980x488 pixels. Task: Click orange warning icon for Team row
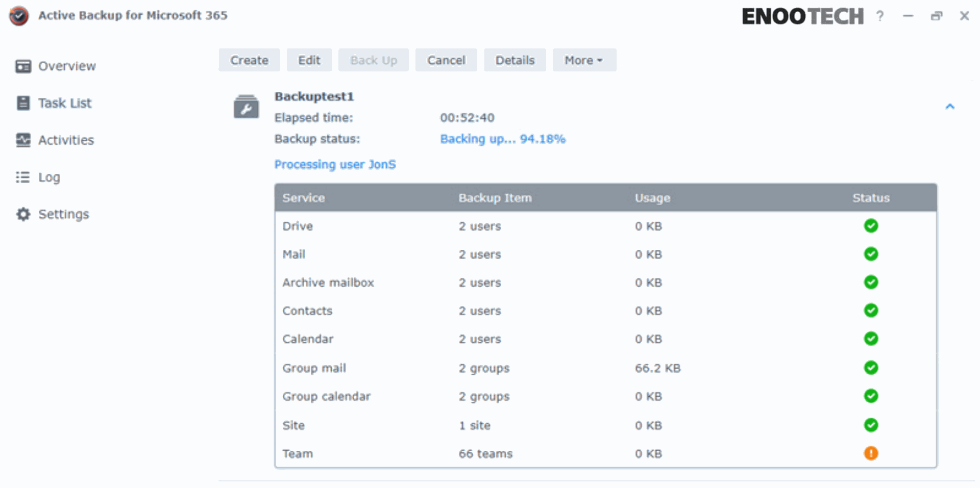point(871,453)
